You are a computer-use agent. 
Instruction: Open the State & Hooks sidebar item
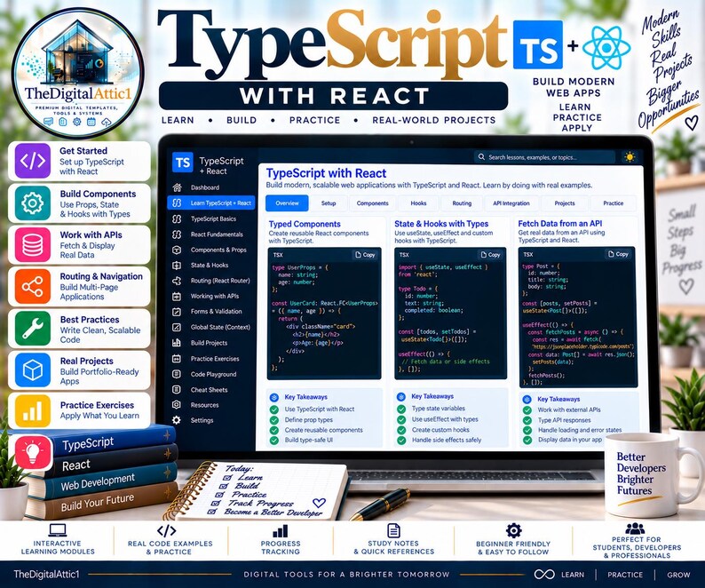click(210, 266)
